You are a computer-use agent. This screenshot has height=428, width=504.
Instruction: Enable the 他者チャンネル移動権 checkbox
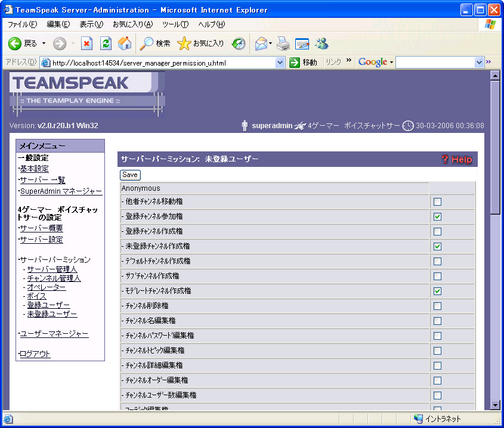coord(437,201)
